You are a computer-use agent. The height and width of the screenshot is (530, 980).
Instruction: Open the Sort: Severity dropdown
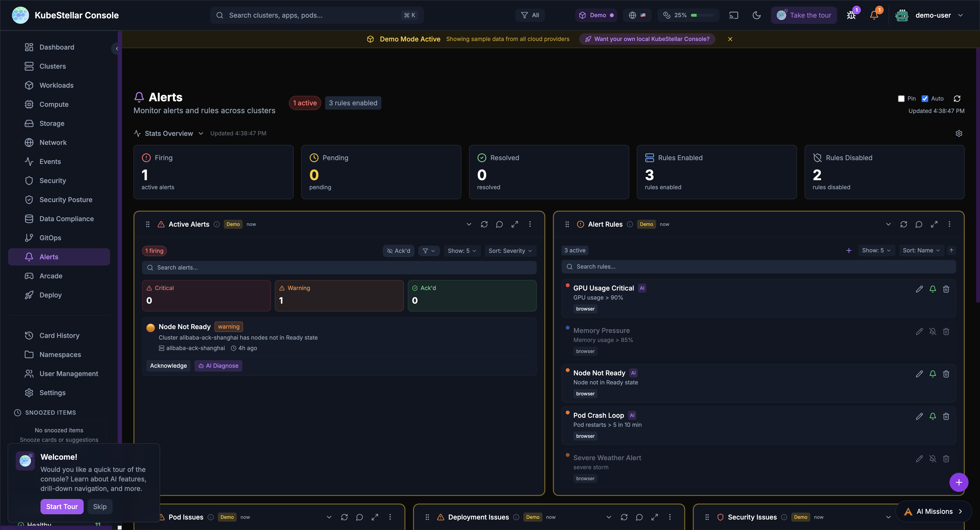coord(510,251)
